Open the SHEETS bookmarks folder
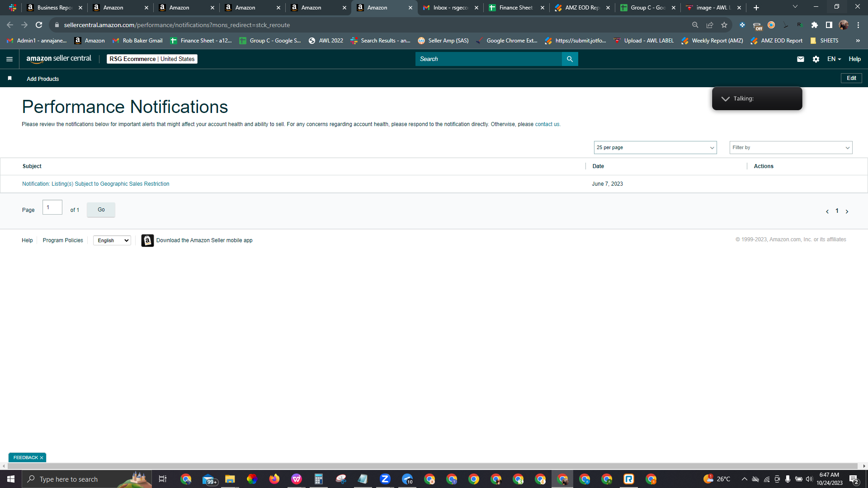The height and width of the screenshot is (488, 868). pyautogui.click(x=824, y=41)
